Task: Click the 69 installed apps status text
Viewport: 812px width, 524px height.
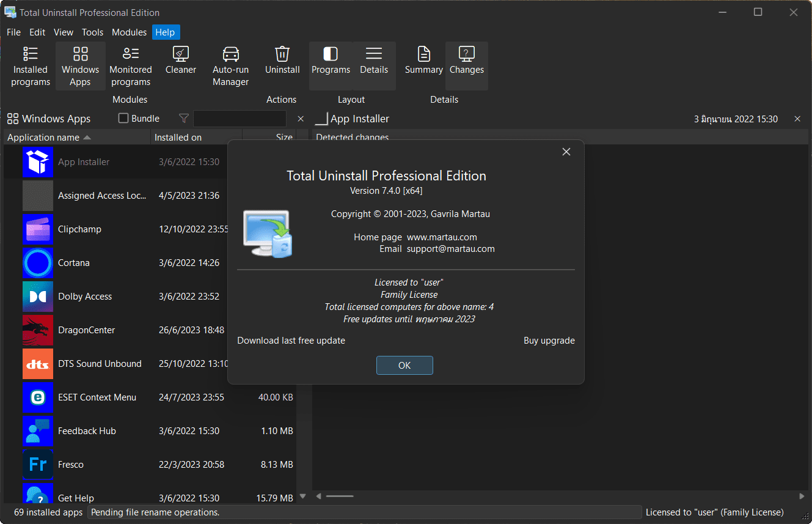Action: click(x=48, y=512)
